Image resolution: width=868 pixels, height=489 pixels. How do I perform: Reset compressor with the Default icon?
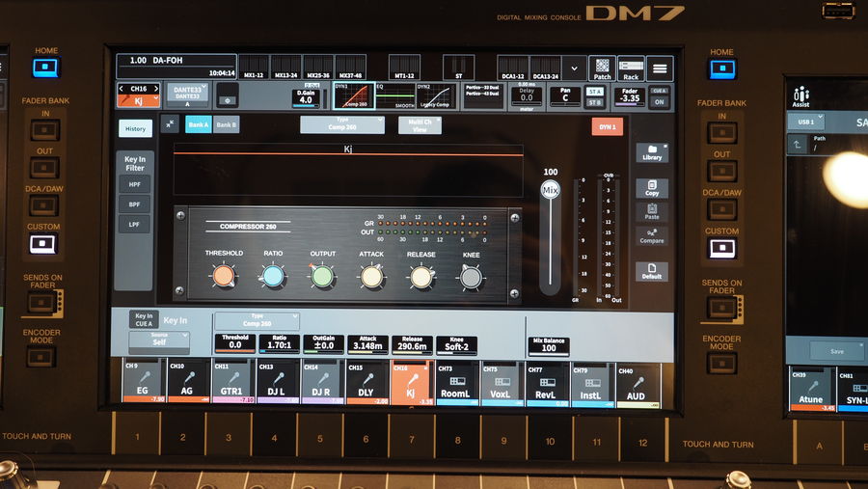point(652,271)
